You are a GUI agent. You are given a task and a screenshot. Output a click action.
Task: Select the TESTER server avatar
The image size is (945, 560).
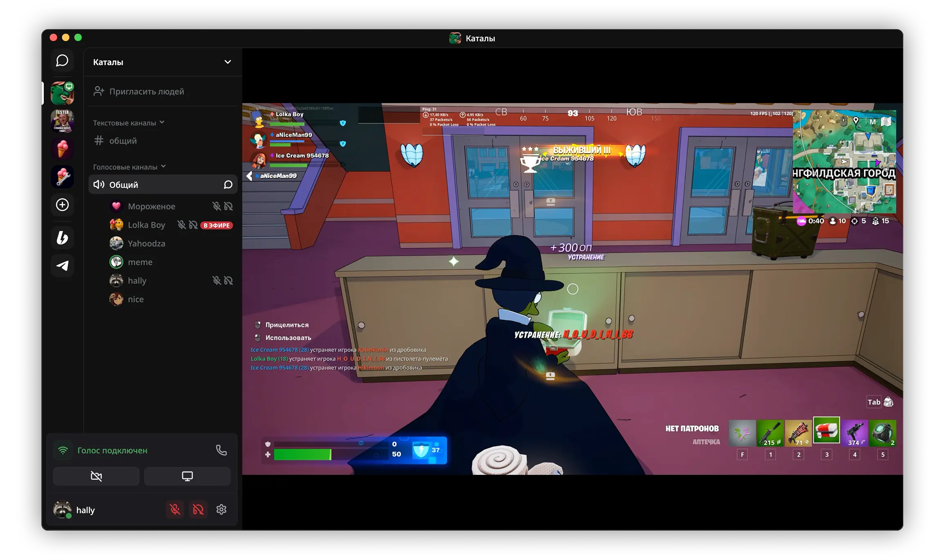click(62, 121)
